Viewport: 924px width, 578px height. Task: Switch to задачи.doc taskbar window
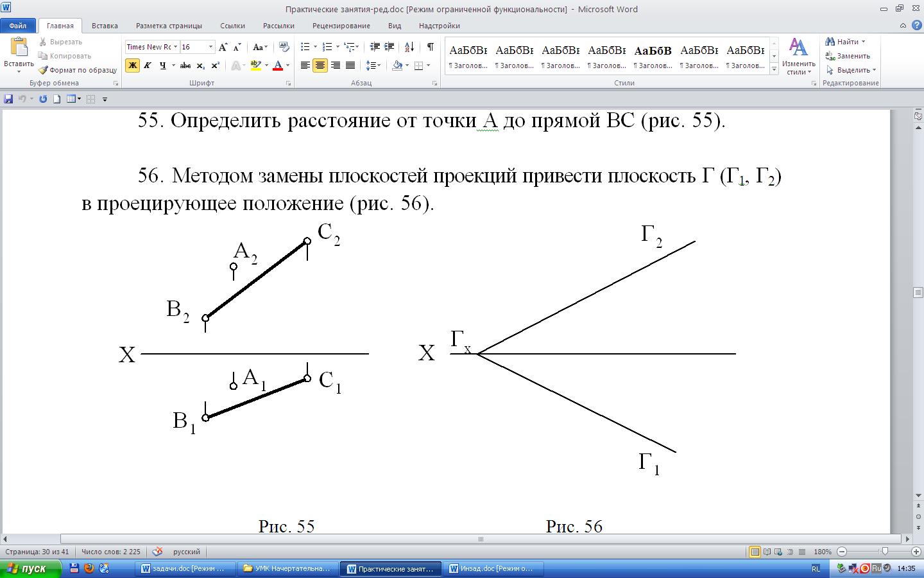pyautogui.click(x=184, y=568)
